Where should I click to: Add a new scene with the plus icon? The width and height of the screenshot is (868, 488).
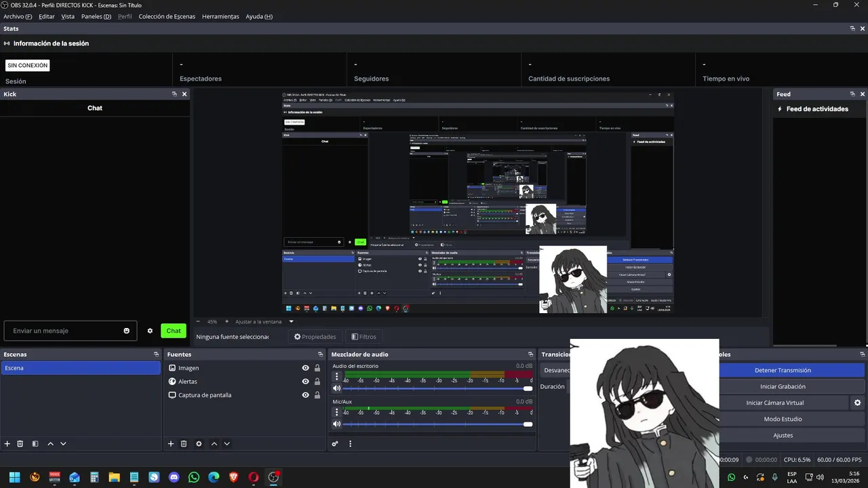(x=7, y=444)
